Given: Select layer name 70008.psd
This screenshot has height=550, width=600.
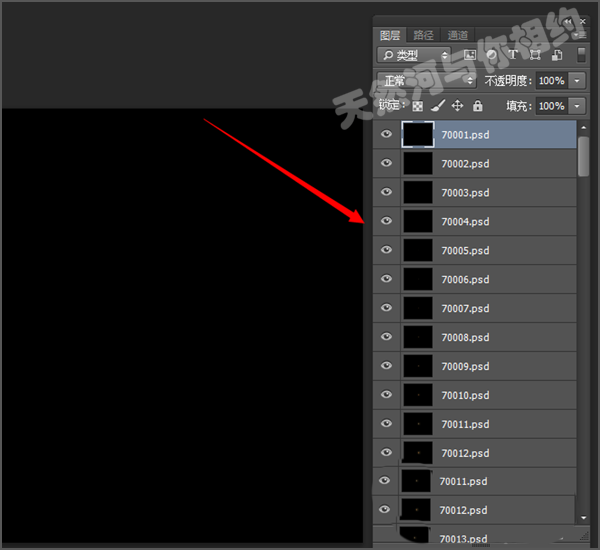Looking at the screenshot, I should coord(465,338).
